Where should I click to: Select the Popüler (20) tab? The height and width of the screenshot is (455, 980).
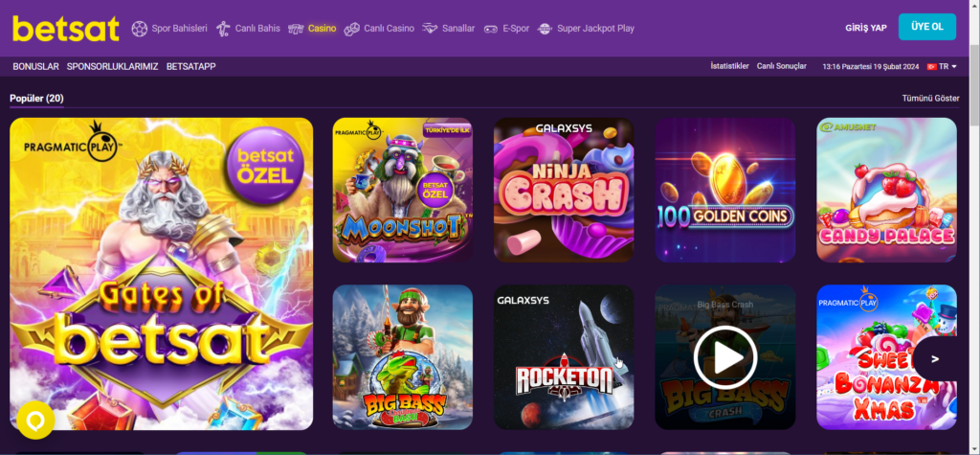pos(36,99)
